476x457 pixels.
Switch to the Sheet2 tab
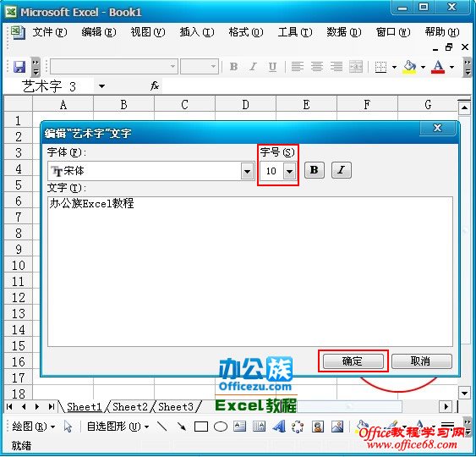130,406
